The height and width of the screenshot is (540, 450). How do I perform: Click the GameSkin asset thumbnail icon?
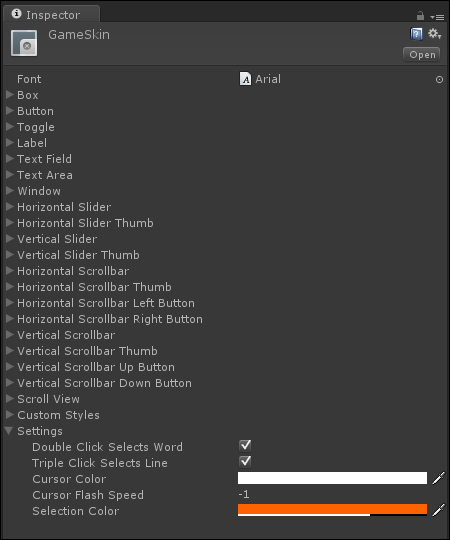point(24,43)
